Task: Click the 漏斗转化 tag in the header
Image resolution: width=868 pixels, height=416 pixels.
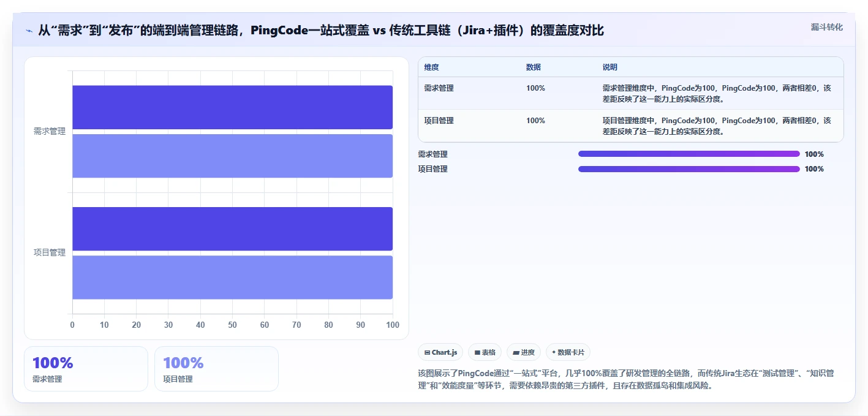Action: coord(826,27)
